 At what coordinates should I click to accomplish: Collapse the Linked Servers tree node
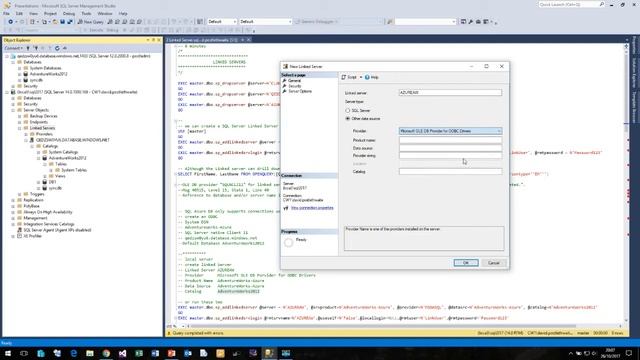click(x=20, y=128)
